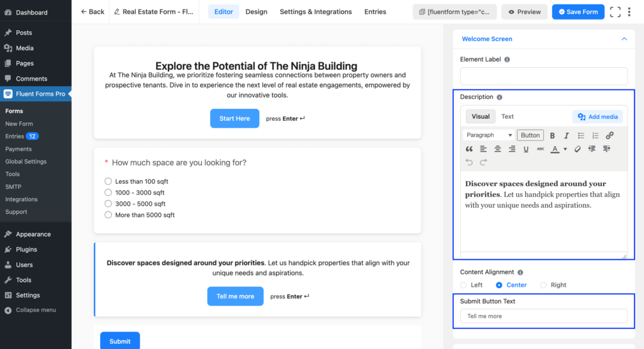Click the Add media button
The width and height of the screenshot is (644, 349).
click(597, 116)
